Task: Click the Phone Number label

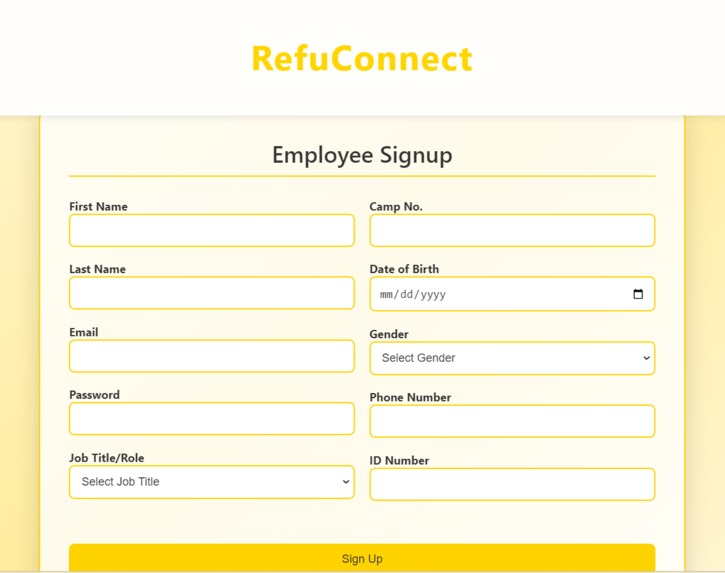Action: (410, 397)
